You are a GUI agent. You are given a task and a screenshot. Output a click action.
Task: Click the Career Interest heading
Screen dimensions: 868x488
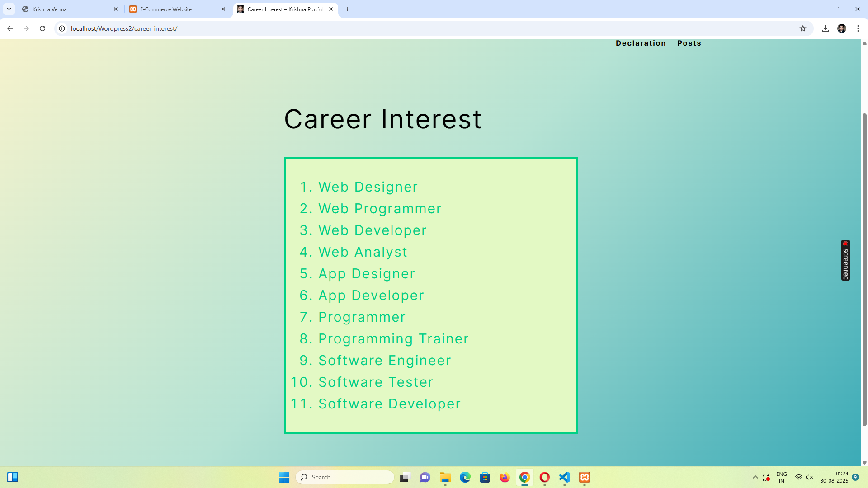[383, 119]
